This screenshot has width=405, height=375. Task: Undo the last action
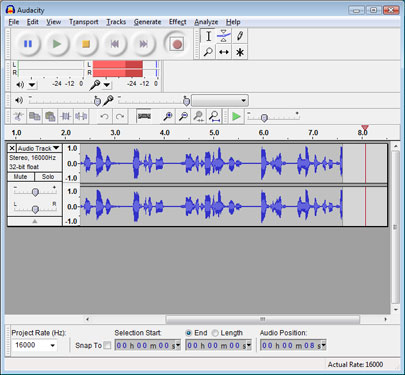[x=104, y=116]
